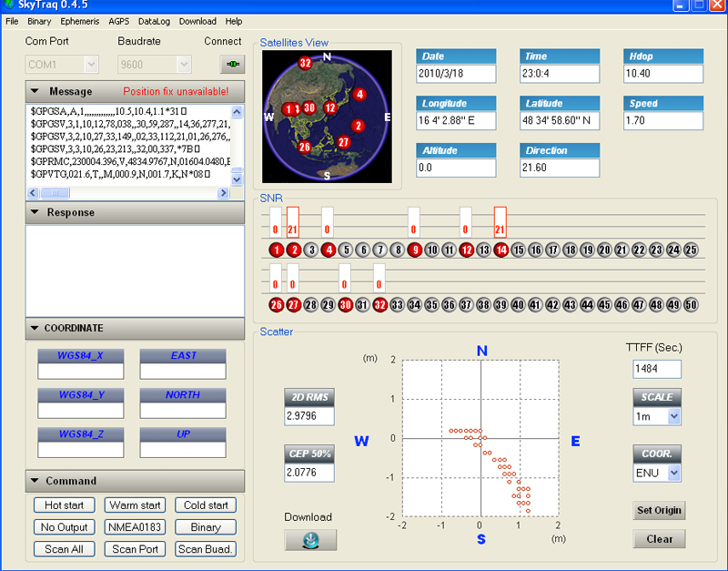
Task: Click the Warm start button
Action: 135,505
